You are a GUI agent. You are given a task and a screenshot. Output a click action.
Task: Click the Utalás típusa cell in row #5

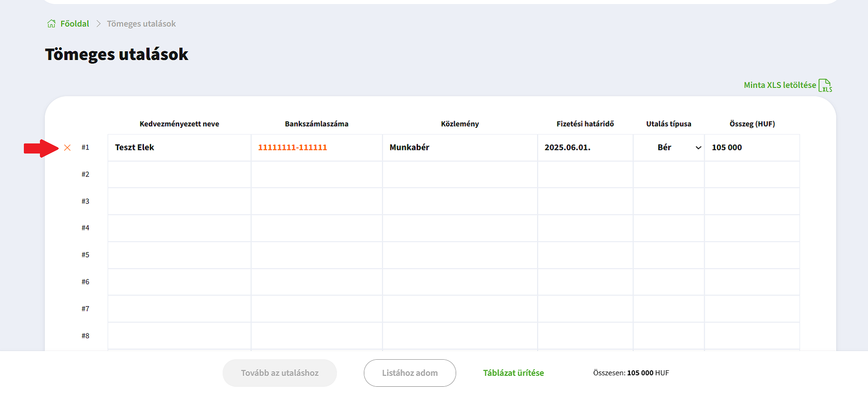669,255
